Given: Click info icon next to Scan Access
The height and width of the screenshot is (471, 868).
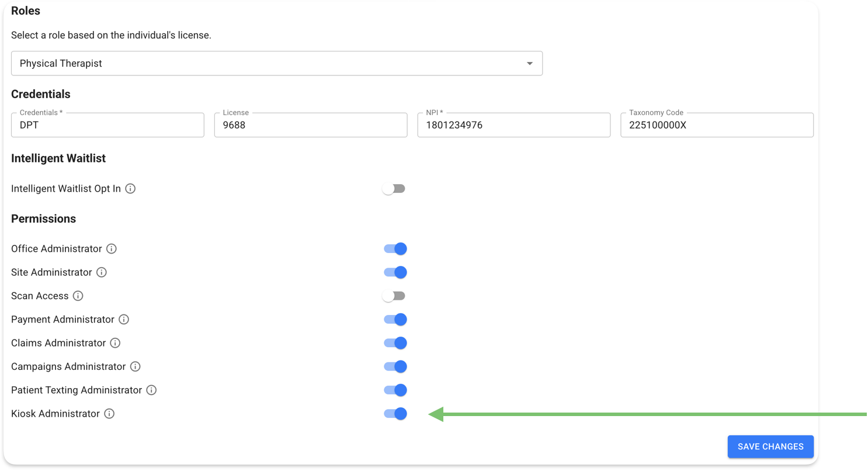Looking at the screenshot, I should click(78, 296).
